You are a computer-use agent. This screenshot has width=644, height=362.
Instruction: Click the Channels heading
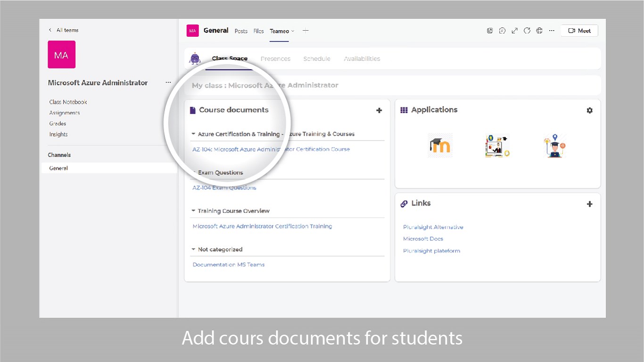pos(59,155)
